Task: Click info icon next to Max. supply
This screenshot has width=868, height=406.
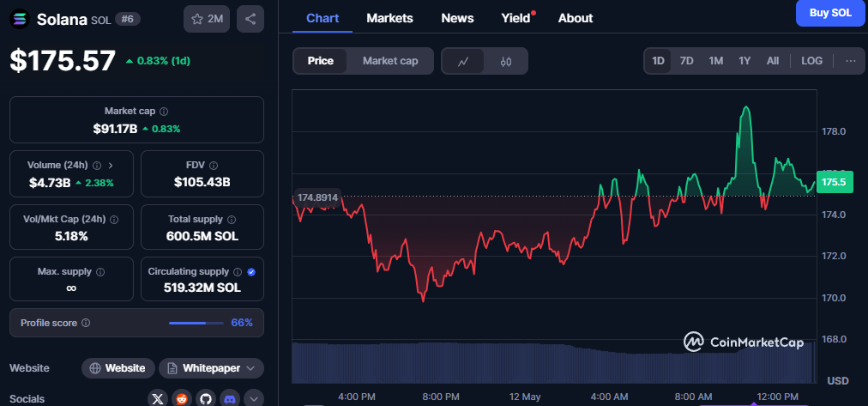Action: [100, 272]
